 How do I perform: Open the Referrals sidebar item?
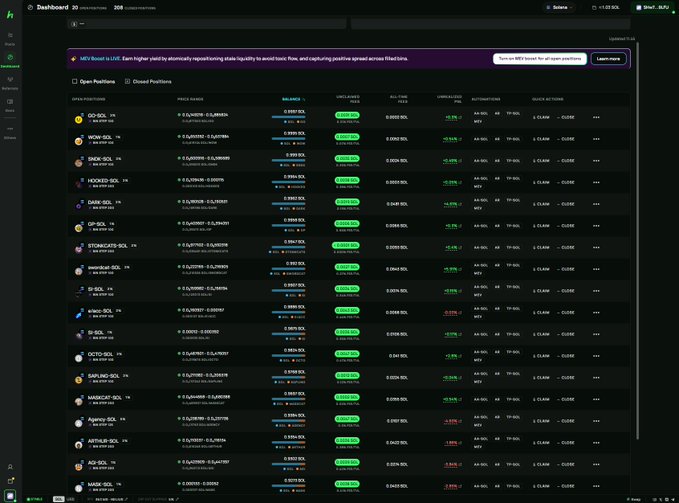[10, 82]
